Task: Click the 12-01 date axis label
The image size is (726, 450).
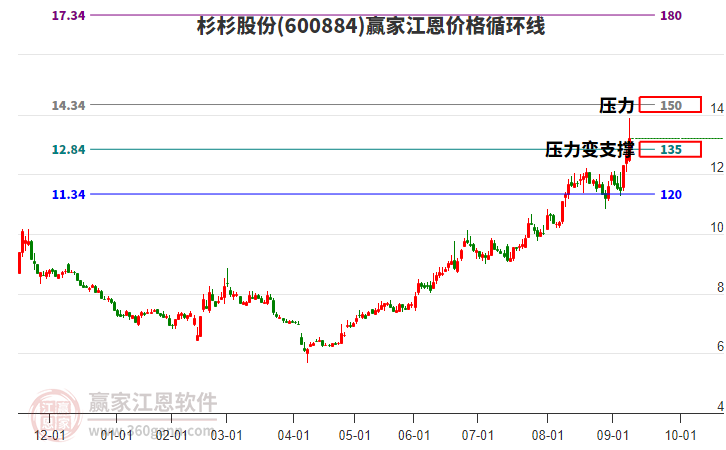Action: point(50,436)
